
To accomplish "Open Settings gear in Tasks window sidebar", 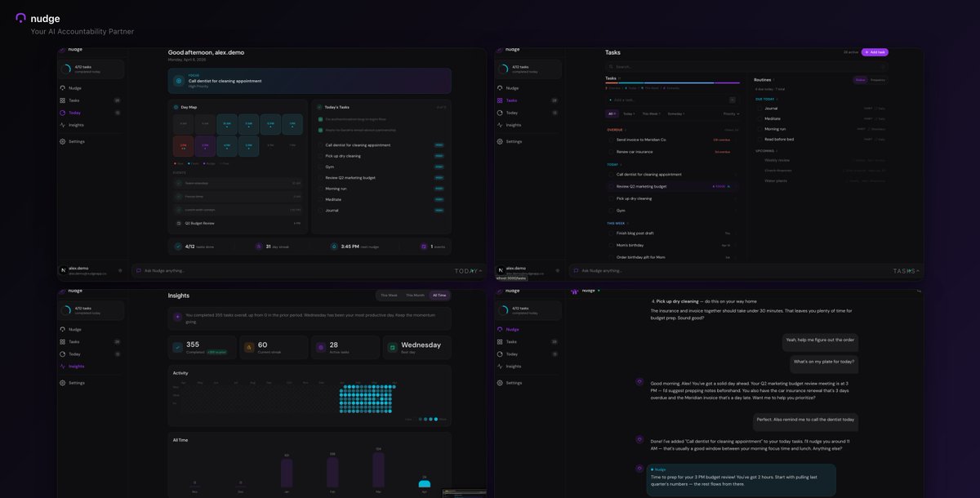I will pyautogui.click(x=500, y=141).
